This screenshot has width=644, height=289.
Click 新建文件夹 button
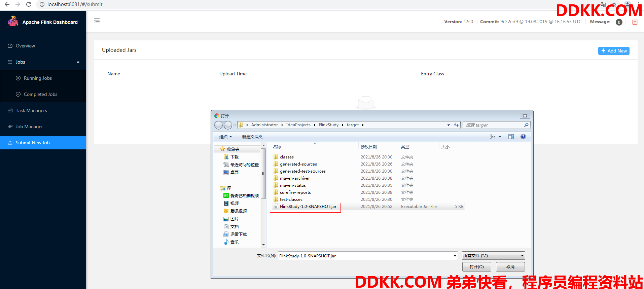click(252, 137)
